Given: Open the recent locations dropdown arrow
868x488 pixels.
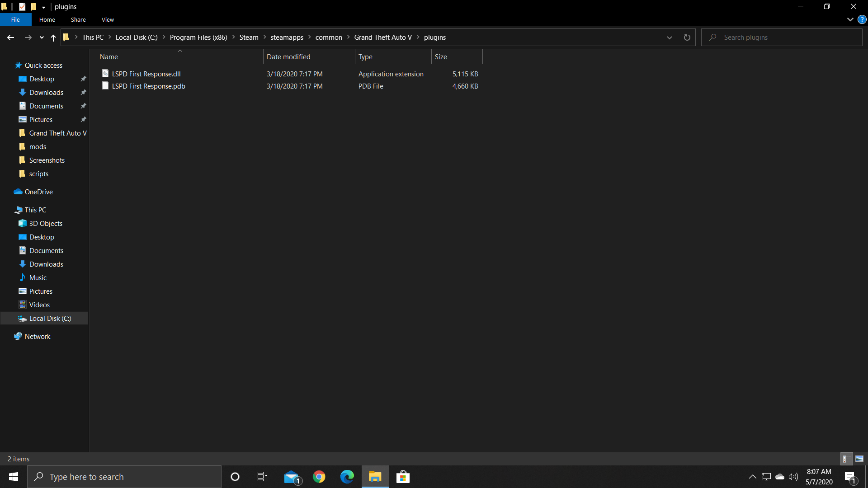Looking at the screenshot, I should 42,38.
